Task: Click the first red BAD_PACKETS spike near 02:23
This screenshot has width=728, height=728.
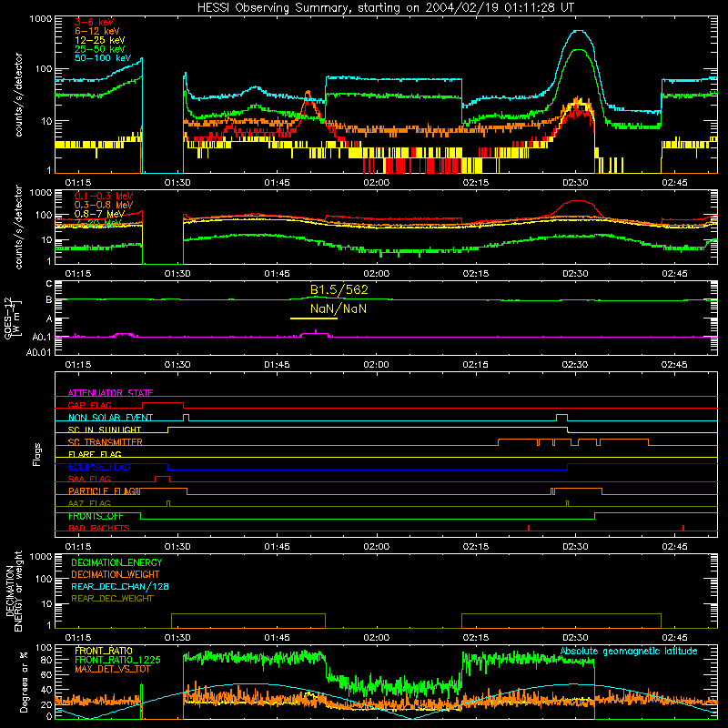Action: pyautogui.click(x=529, y=528)
